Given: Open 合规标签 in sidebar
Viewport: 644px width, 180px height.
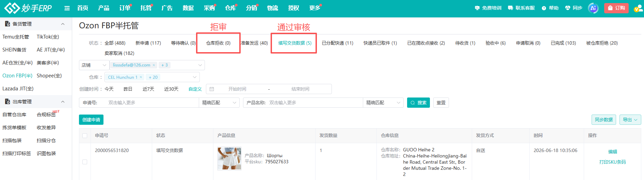Looking at the screenshot, I should [x=46, y=115].
